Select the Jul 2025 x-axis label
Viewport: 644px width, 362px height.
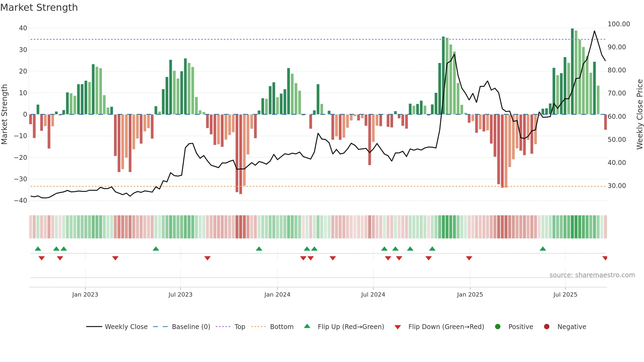(x=565, y=294)
